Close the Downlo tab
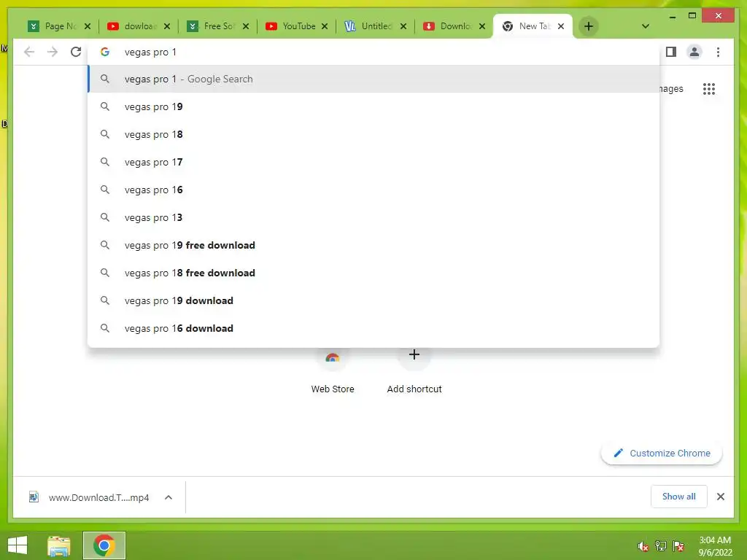Screen dimensions: 747x560 point(482,26)
